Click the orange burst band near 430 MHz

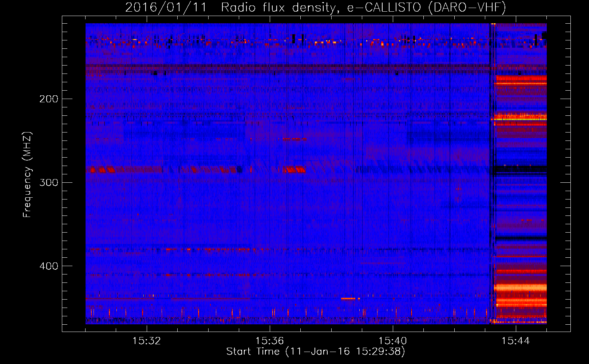(521, 288)
